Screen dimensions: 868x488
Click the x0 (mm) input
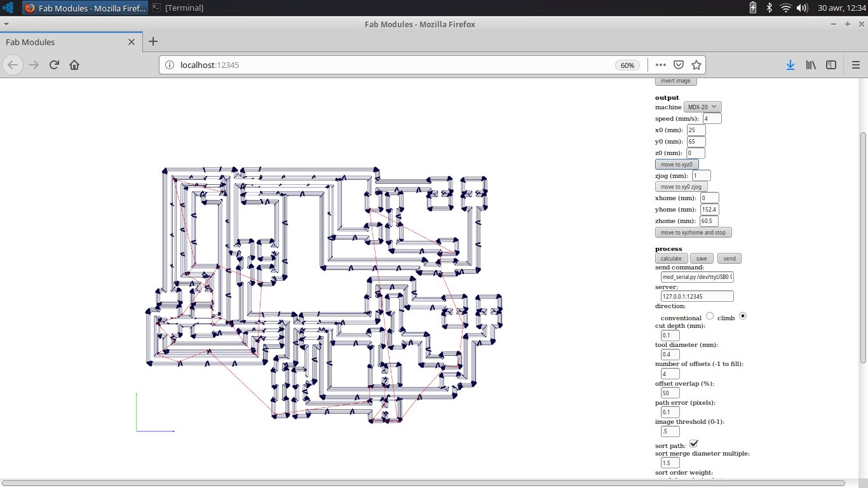point(696,130)
